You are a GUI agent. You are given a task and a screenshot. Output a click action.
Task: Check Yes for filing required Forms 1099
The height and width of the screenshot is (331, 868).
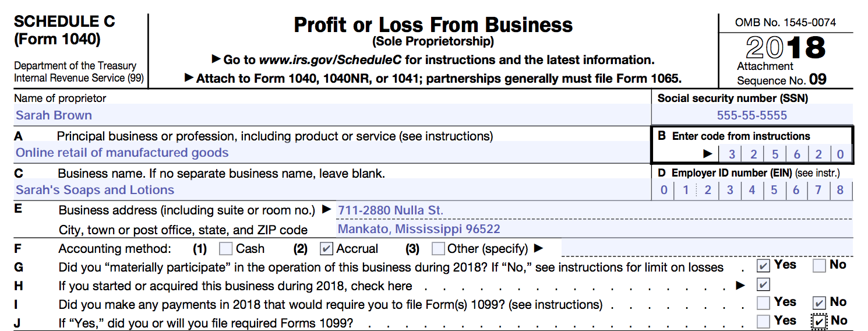763,321
